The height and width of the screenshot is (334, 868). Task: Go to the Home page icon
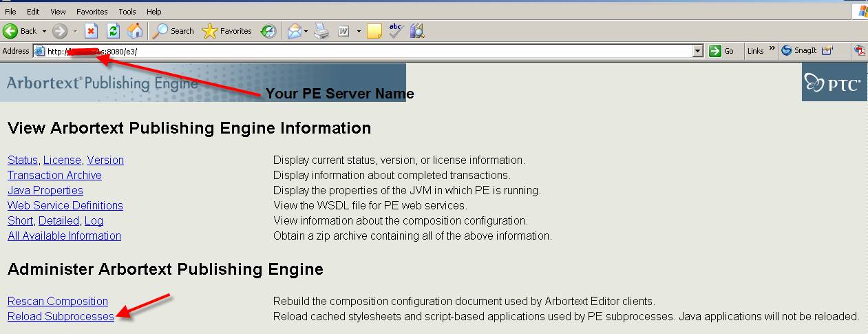pyautogui.click(x=136, y=31)
